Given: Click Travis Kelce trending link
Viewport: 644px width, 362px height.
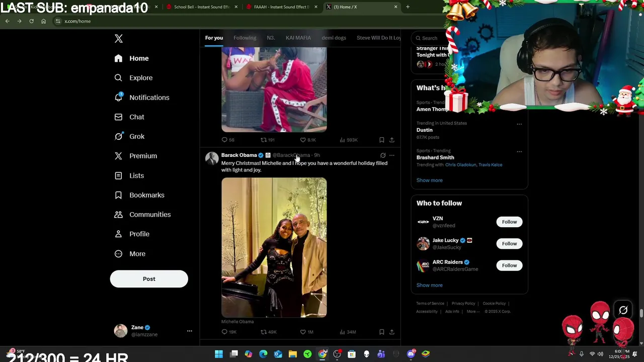Looking at the screenshot, I should [x=490, y=165].
